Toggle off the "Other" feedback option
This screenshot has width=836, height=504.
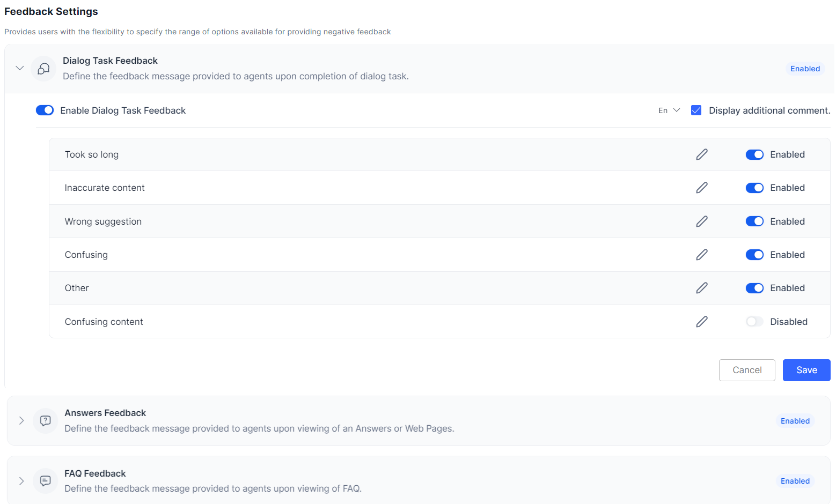click(754, 288)
